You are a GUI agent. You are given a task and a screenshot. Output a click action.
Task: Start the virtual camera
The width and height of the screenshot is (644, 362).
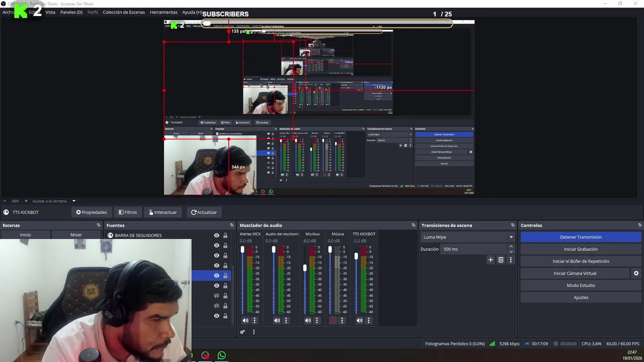click(575, 273)
